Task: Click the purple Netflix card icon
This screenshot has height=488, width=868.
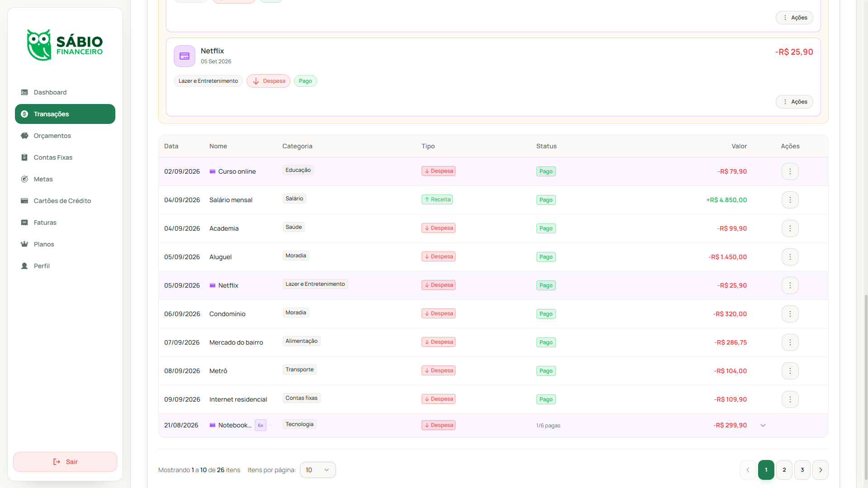Action: pyautogui.click(x=185, y=56)
